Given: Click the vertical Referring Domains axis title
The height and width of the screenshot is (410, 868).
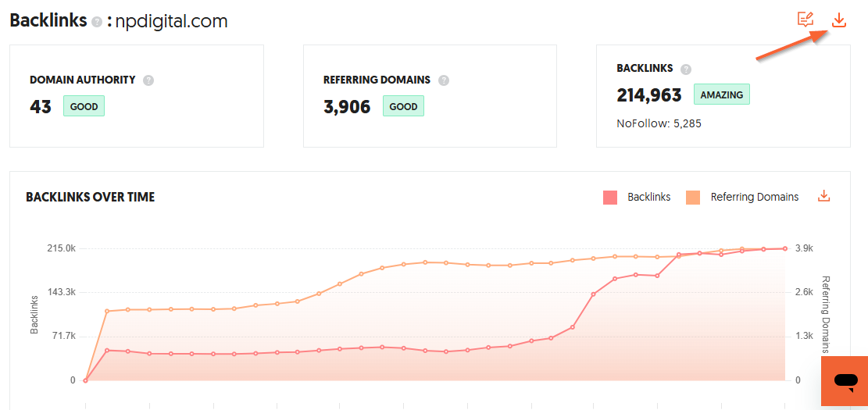Looking at the screenshot, I should pos(825,314).
